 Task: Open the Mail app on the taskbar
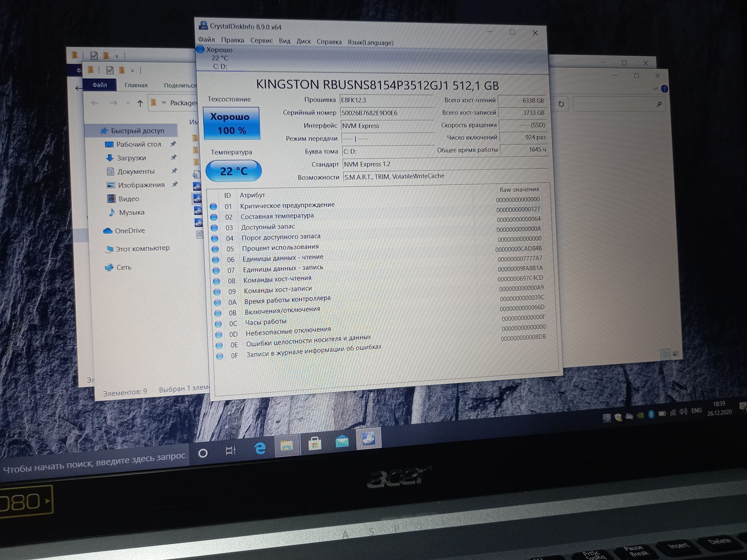(342, 442)
